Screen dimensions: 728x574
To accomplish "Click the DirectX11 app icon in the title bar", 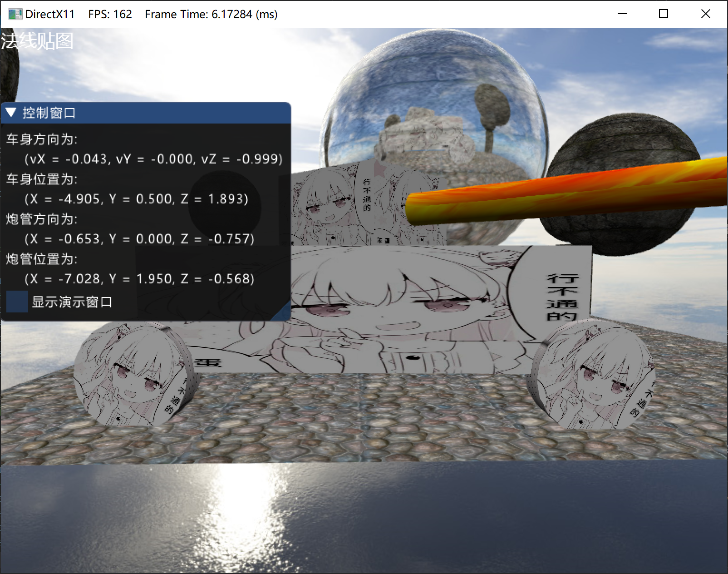I will 15,14.
